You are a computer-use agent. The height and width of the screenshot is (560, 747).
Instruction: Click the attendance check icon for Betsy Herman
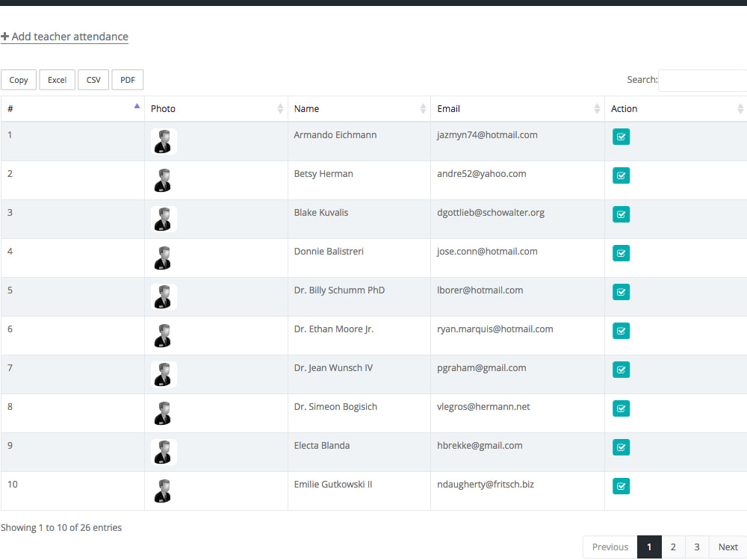[621, 175]
